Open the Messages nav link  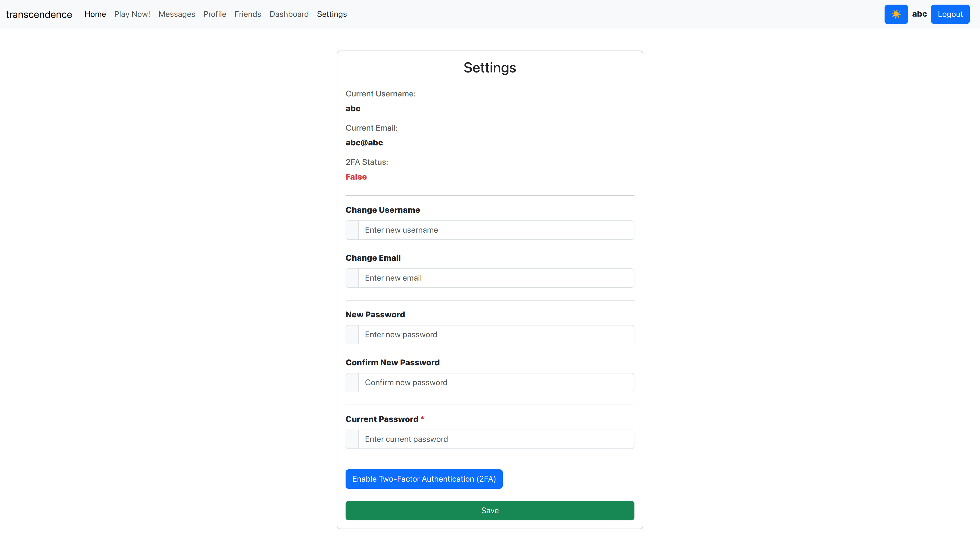point(177,14)
